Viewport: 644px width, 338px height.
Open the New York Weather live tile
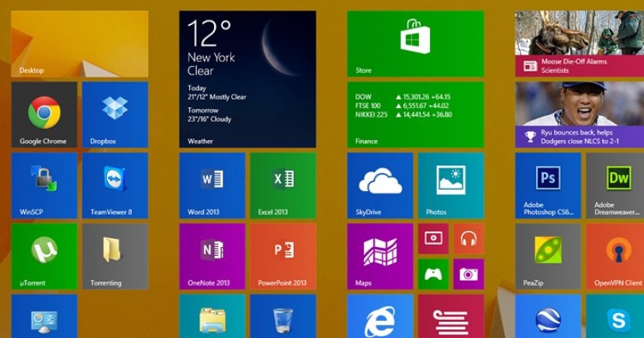pyautogui.click(x=248, y=78)
